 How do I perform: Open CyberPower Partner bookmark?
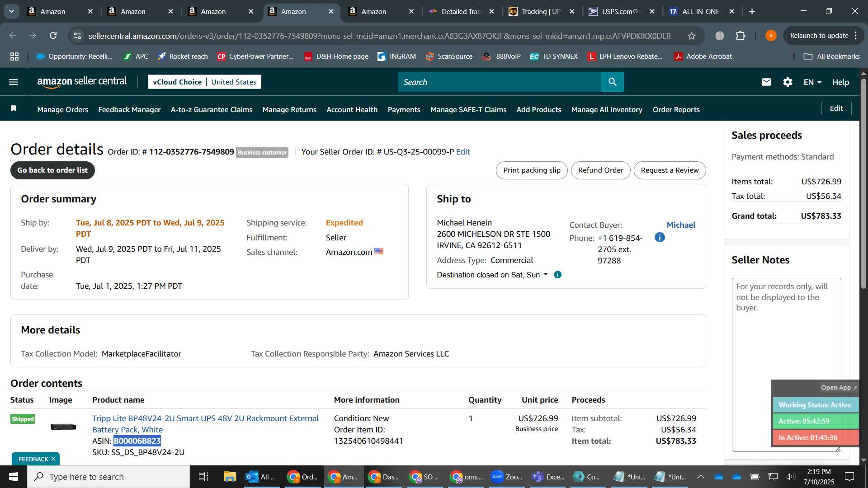(255, 56)
